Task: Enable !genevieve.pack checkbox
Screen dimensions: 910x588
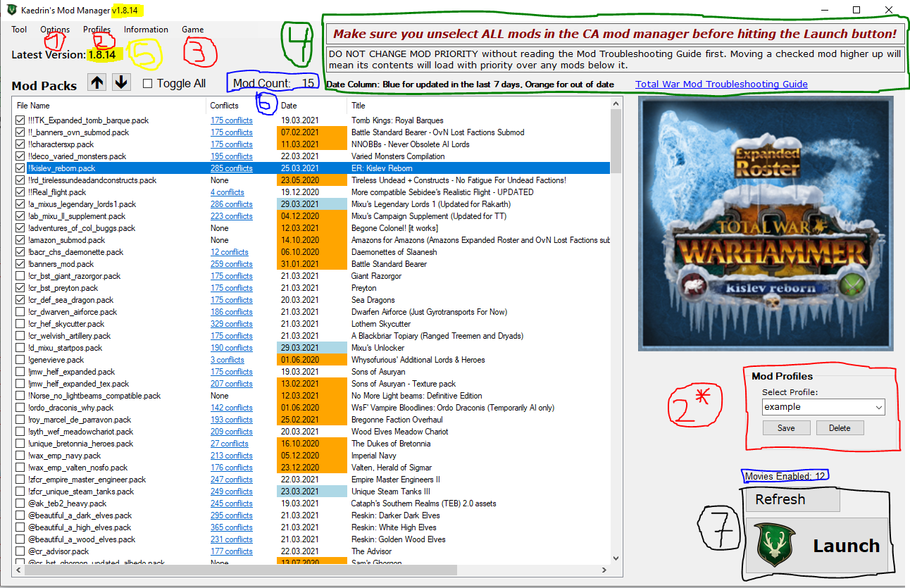Action: coord(20,360)
